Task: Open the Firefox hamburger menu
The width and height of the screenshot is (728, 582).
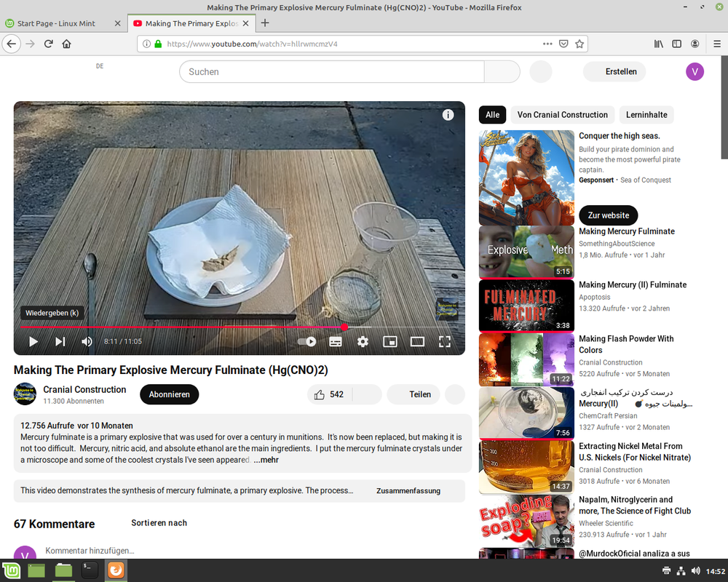Action: tap(717, 44)
